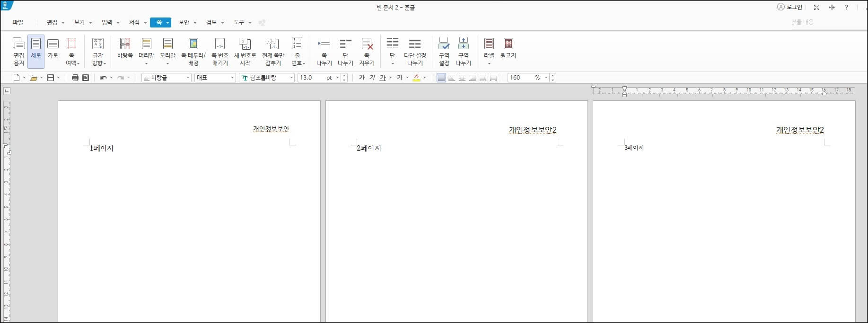Click the print icon
The height and width of the screenshot is (323, 868).
75,78
